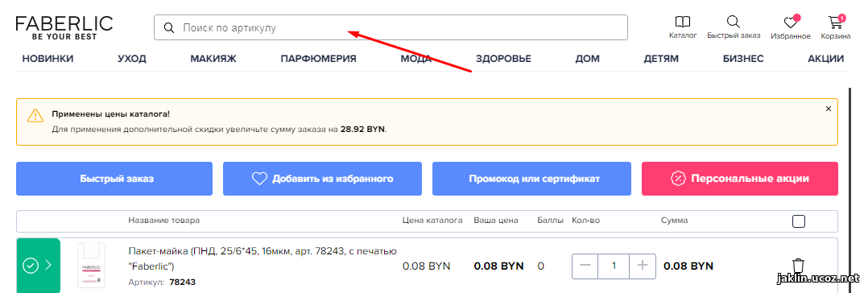Screen dimensions: 868x293
Task: Open the ДОМ menu
Action: coord(587,59)
